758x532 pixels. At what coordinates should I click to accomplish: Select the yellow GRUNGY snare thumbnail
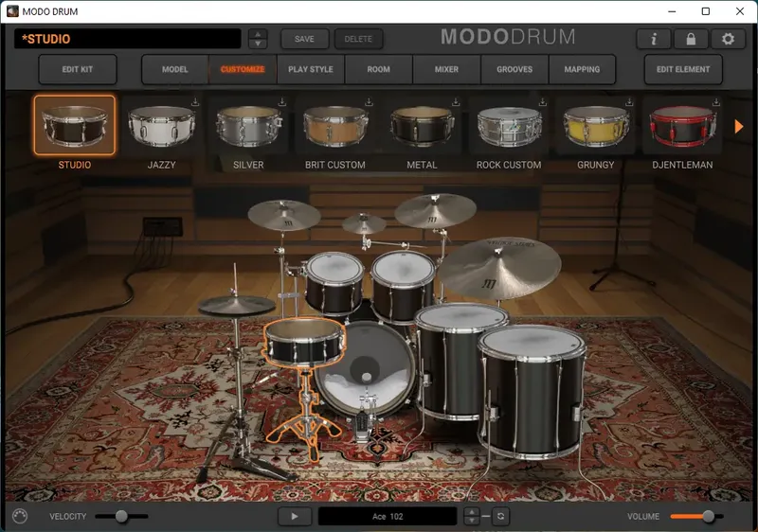(596, 126)
